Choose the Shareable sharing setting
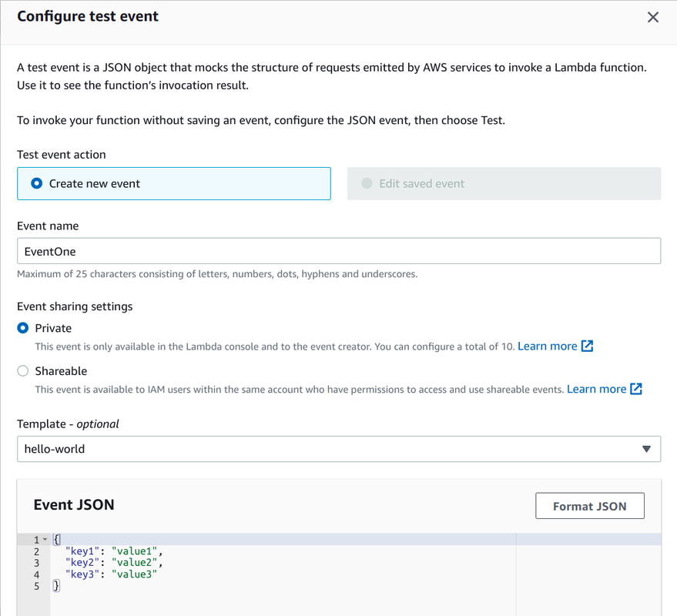Screen dimensions: 677x616 23,371
